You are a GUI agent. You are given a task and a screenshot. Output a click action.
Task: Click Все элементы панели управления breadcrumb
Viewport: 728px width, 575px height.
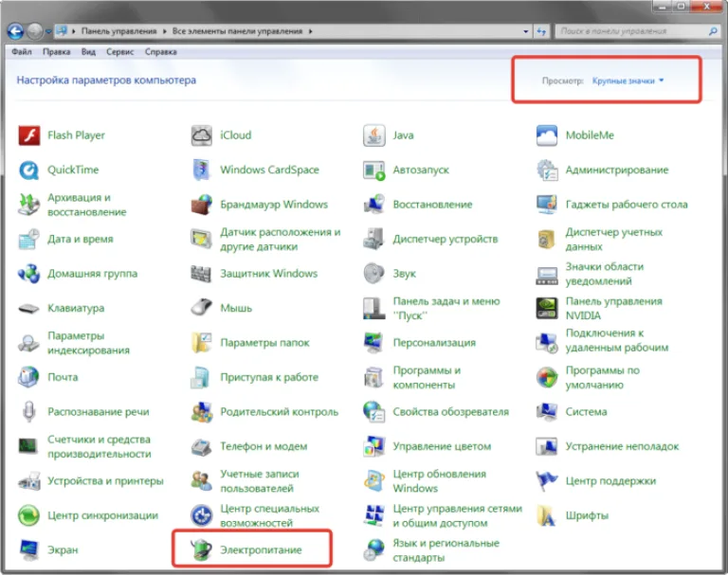point(237,31)
